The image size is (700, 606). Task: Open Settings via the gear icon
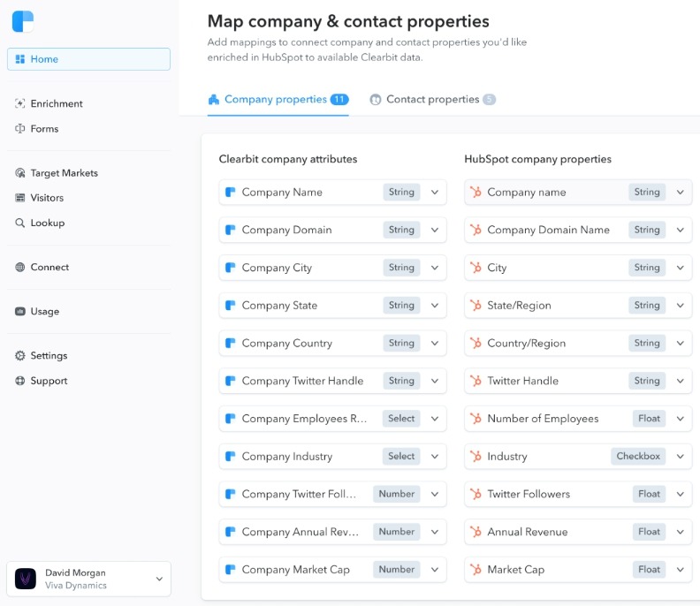point(20,355)
